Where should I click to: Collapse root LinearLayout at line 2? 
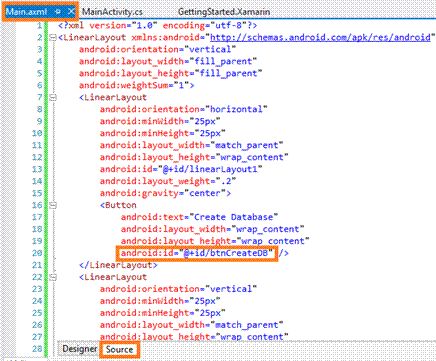click(x=53, y=37)
